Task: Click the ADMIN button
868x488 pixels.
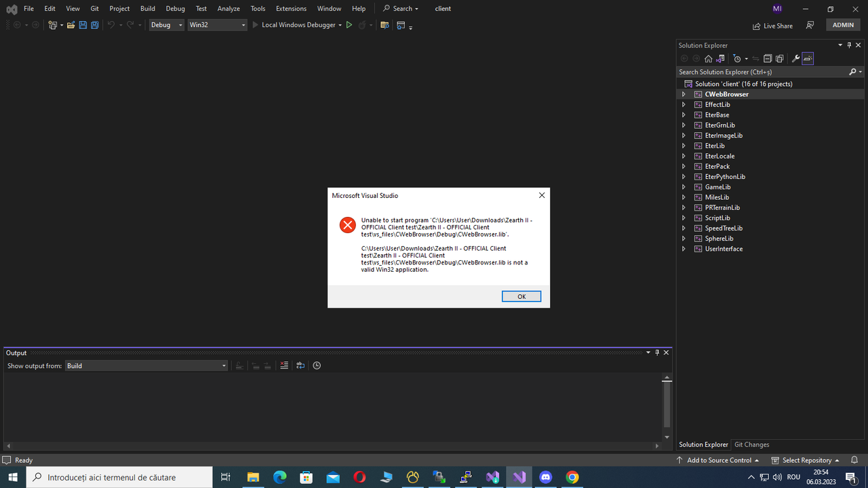Action: tap(843, 25)
